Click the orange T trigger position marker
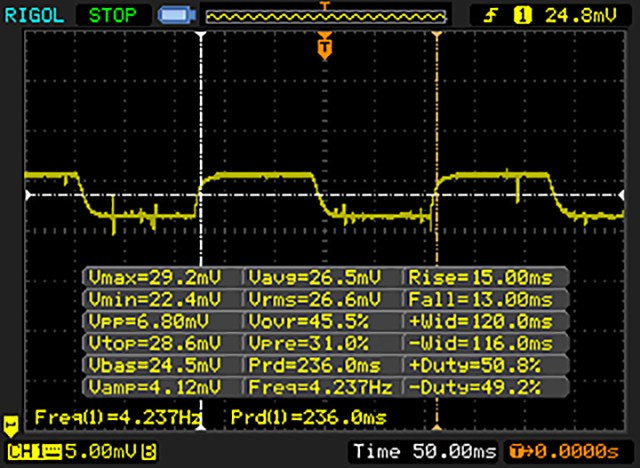This screenshot has height=468, width=640. 324,46
